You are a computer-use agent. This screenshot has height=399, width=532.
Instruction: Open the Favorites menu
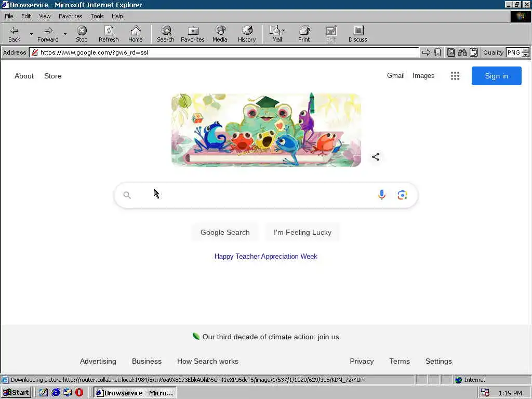click(x=70, y=16)
